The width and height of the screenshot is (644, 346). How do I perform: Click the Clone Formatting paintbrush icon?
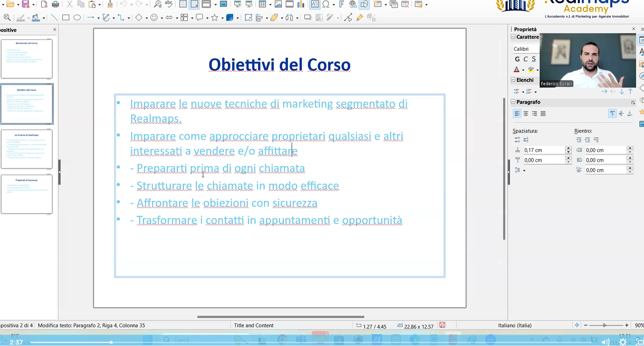pos(110,4)
